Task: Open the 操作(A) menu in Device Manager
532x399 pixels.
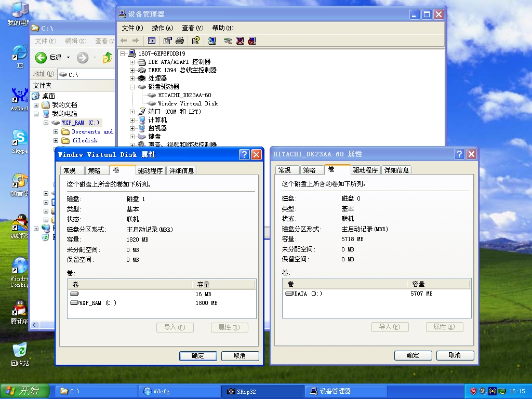Action: tap(162, 28)
